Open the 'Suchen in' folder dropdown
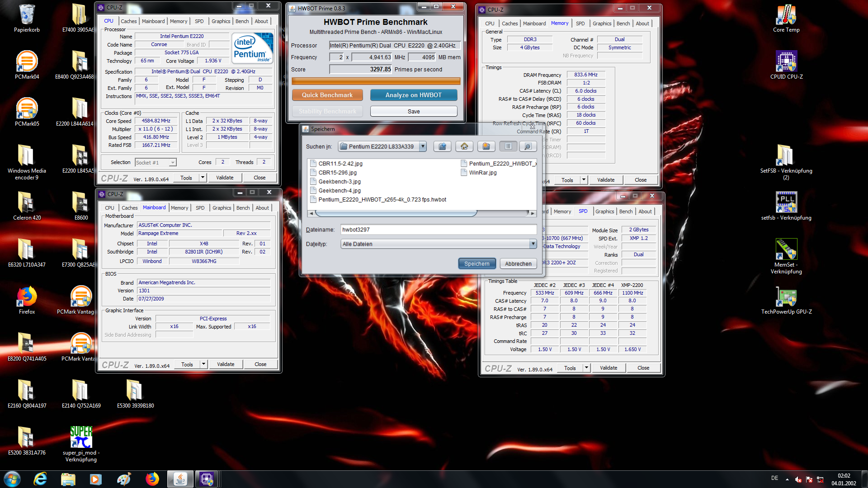The image size is (868, 488). 423,146
